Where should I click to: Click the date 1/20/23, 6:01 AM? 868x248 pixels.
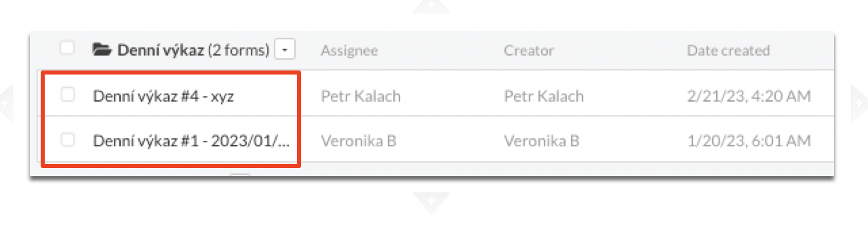(x=749, y=141)
